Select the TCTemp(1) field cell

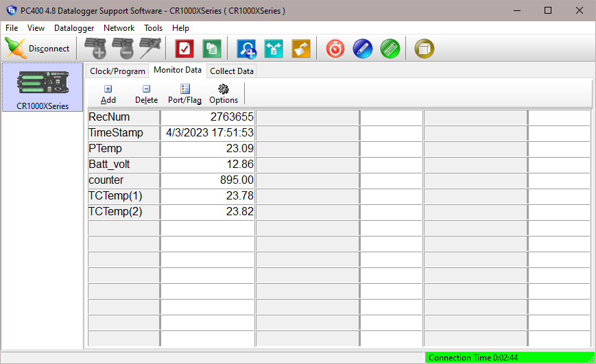point(124,196)
